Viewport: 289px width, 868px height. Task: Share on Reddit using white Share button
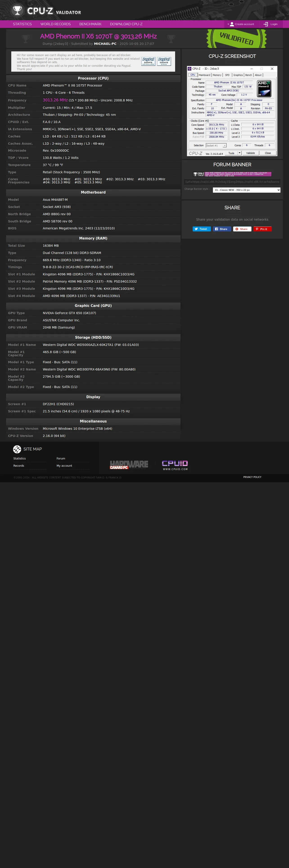pyautogui.click(x=242, y=229)
